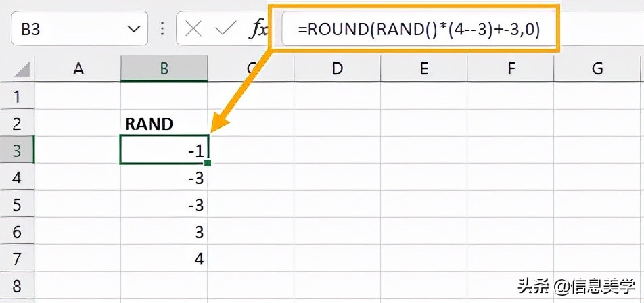Select row 7 header
Screen dimensions: 644x303
pos(17,258)
